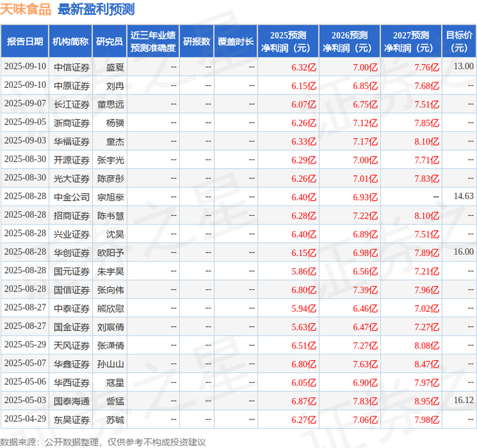The image size is (477, 448).
Task: Click target price 16.12
Action: pos(463,400)
